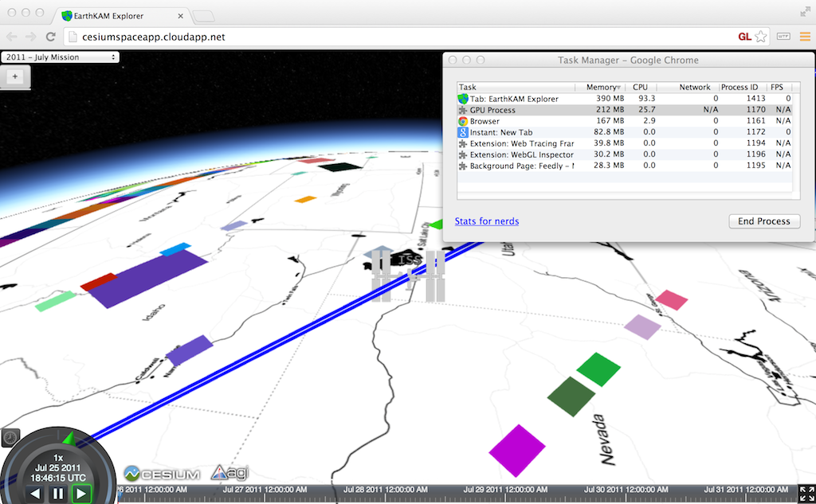Open the Chrome hamburger menu
Image resolution: width=816 pixels, height=504 pixels.
[805, 37]
